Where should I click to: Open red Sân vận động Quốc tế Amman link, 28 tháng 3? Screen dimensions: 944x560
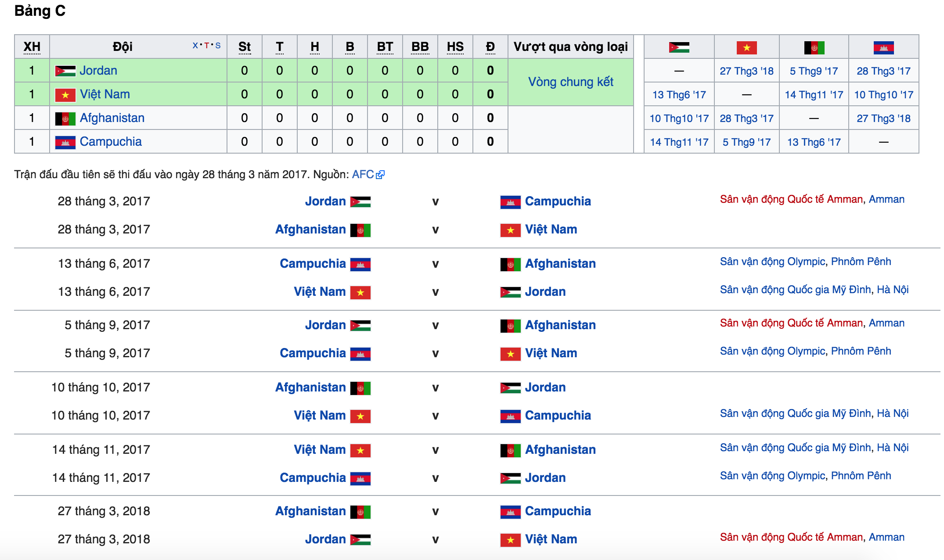(791, 200)
